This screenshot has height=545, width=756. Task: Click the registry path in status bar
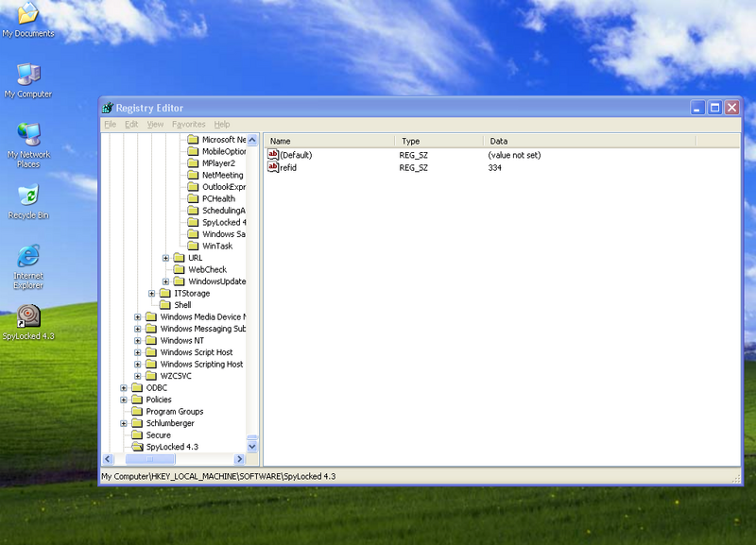click(x=218, y=476)
